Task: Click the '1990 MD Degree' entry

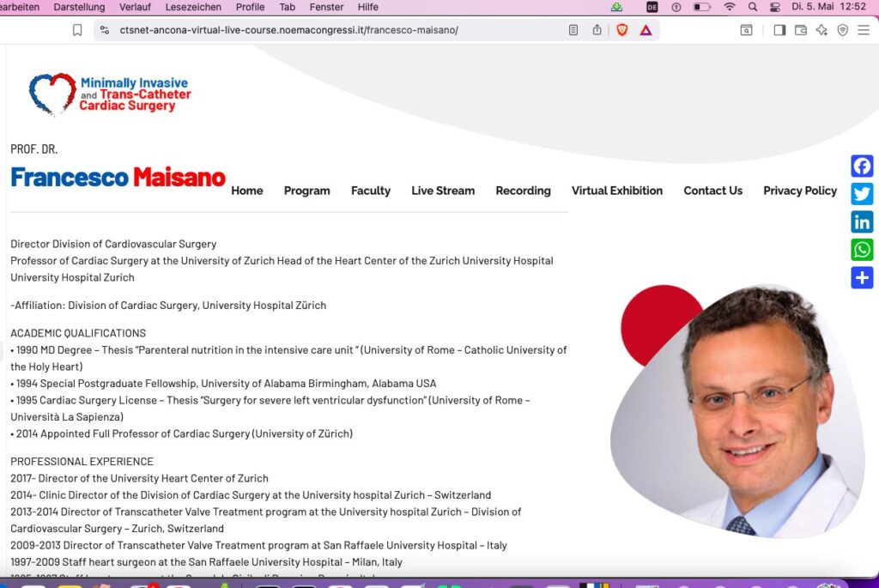Action: pyautogui.click(x=288, y=358)
